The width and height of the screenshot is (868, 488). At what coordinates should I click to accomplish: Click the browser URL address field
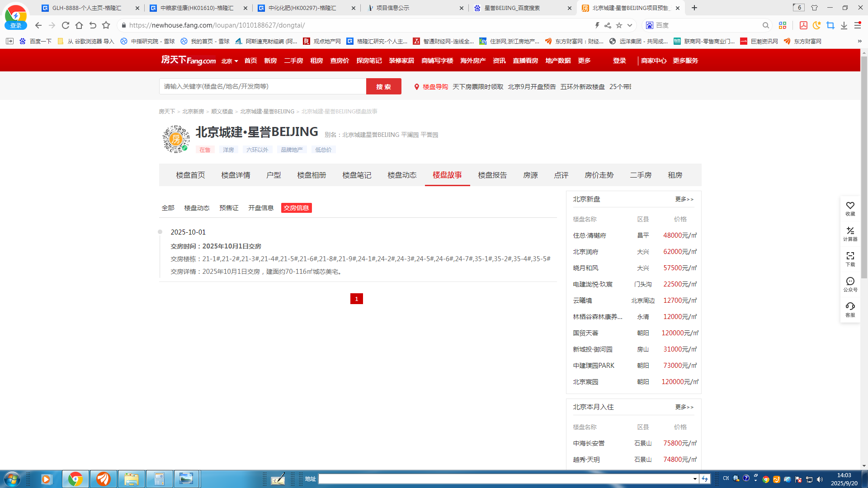357,25
